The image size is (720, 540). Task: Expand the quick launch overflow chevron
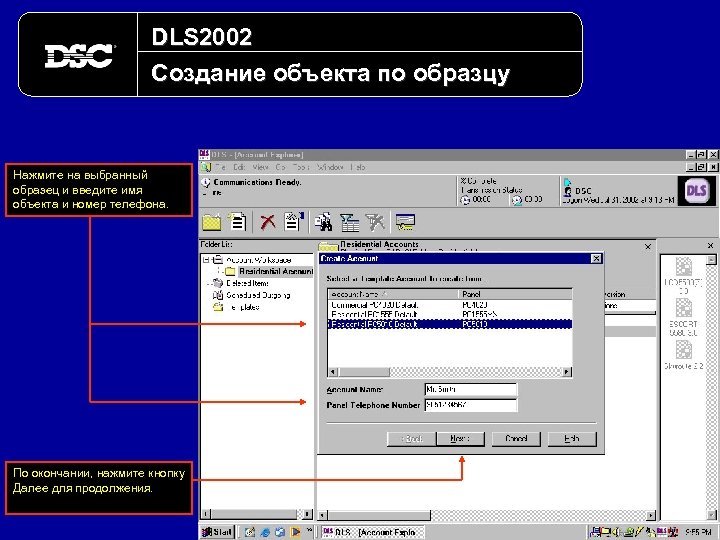pos(310,531)
